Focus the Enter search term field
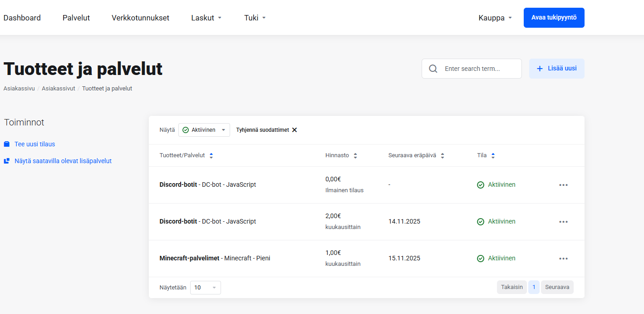The height and width of the screenshot is (314, 644). click(479, 69)
